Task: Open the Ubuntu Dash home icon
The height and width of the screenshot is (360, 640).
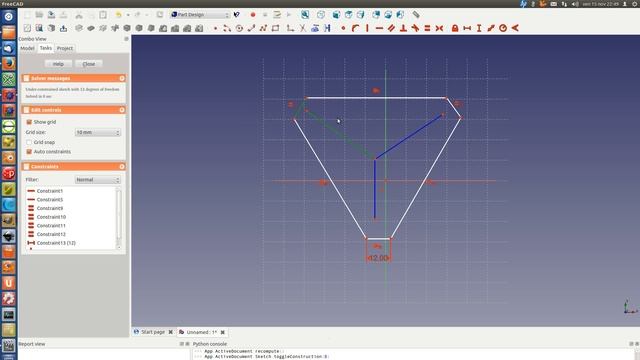Action: (9, 17)
